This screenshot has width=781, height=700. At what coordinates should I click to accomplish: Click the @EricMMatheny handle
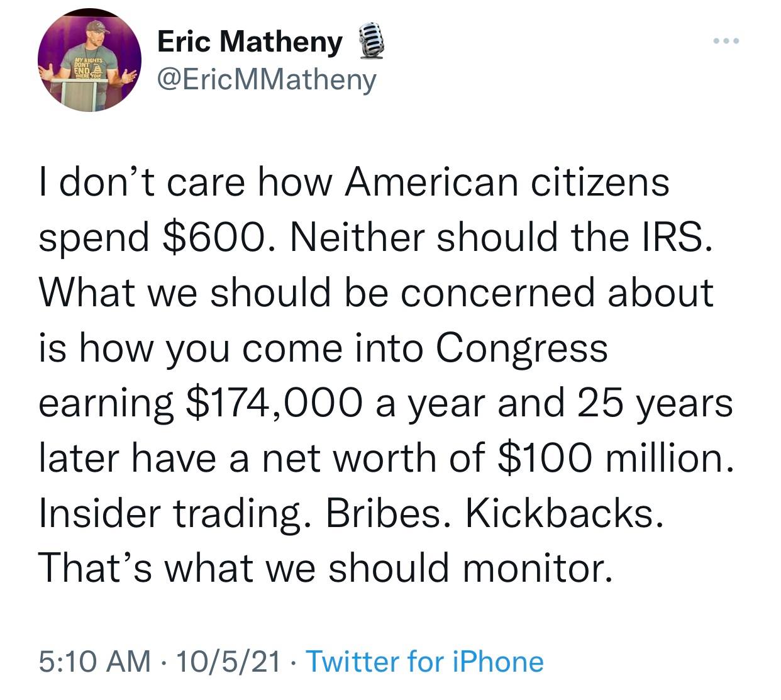pyautogui.click(x=266, y=79)
